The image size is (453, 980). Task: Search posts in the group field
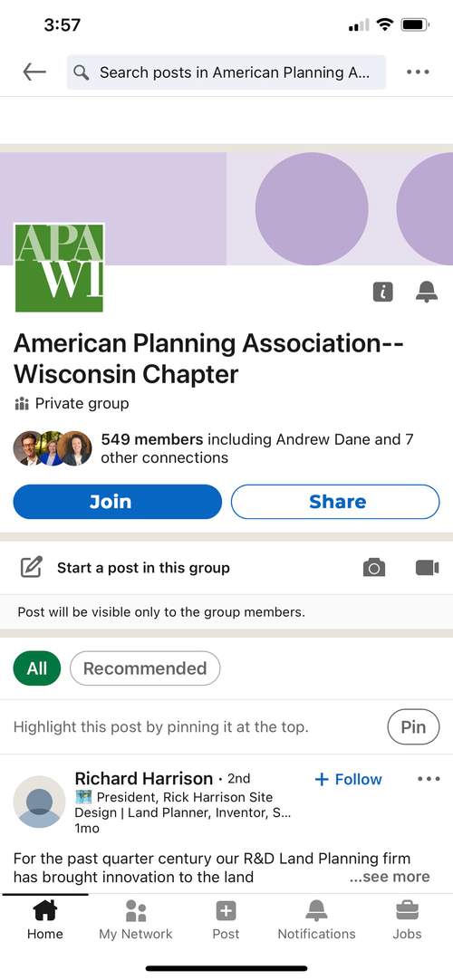click(x=226, y=72)
